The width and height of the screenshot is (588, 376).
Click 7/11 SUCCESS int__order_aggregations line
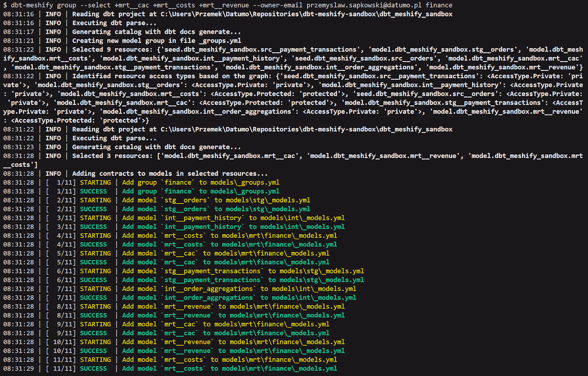(x=180, y=297)
